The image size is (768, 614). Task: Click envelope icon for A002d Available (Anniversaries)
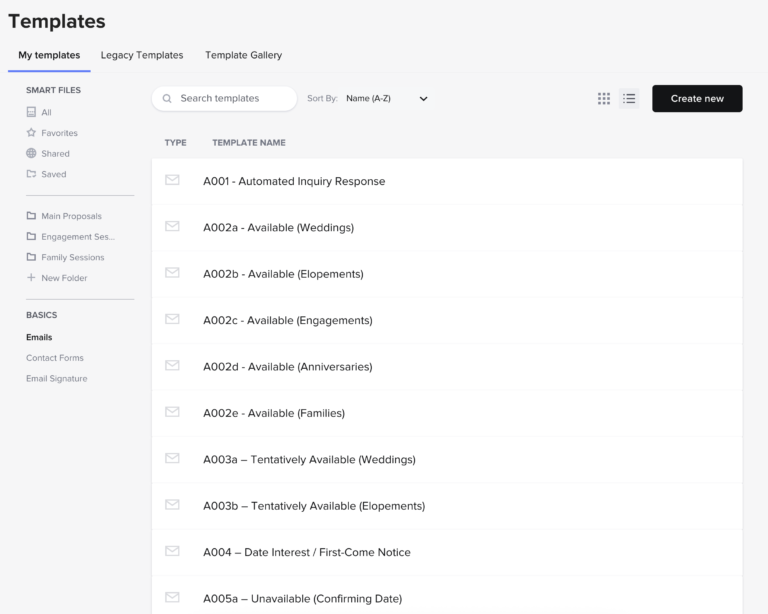coord(172,366)
